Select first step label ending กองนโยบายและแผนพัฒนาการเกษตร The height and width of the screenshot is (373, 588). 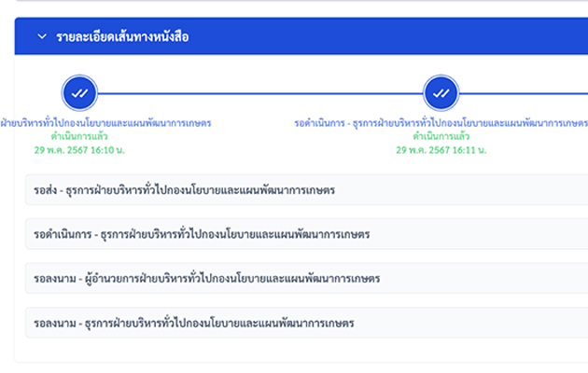coord(105,123)
